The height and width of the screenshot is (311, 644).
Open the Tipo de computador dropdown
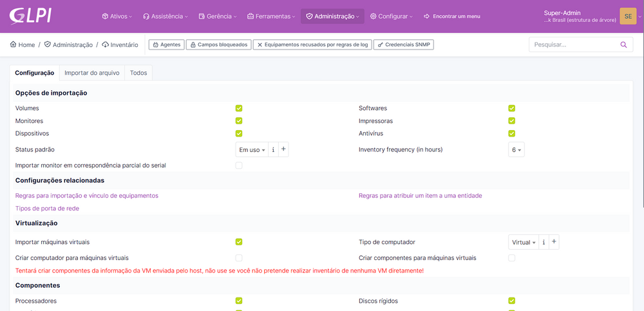tap(523, 242)
